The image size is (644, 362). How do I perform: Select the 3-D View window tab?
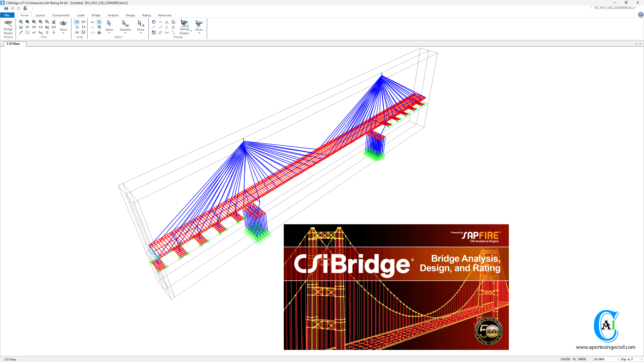13,44
